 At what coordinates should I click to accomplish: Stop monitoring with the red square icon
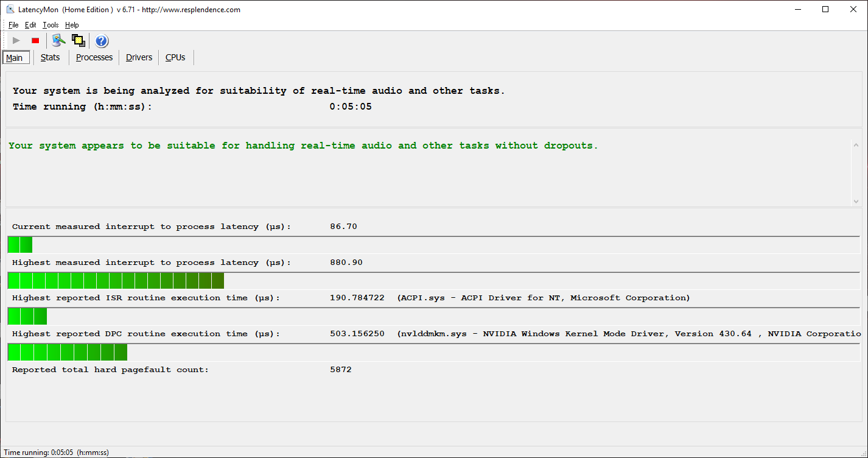[x=35, y=41]
